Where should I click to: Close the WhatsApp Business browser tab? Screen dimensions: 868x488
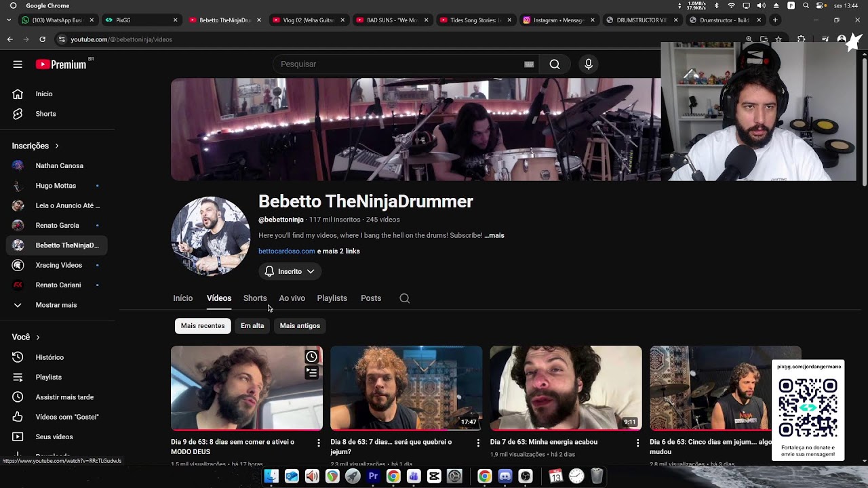pyautogui.click(x=92, y=20)
